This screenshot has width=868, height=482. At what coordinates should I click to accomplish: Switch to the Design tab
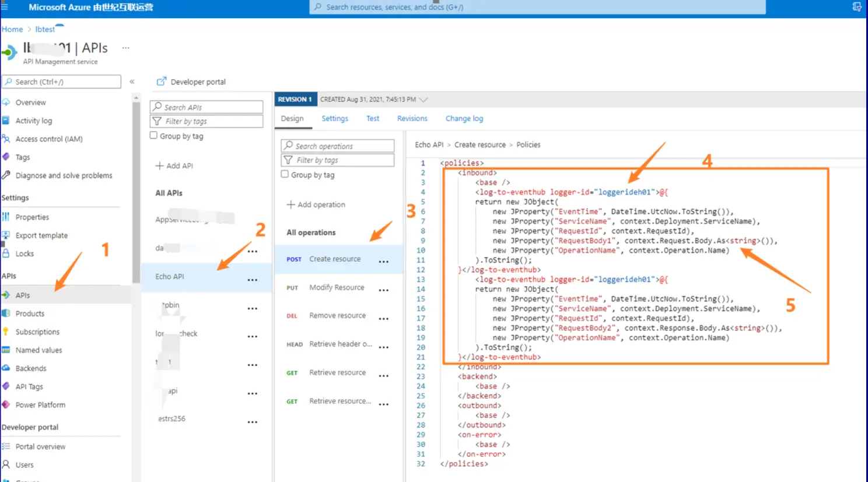(292, 118)
